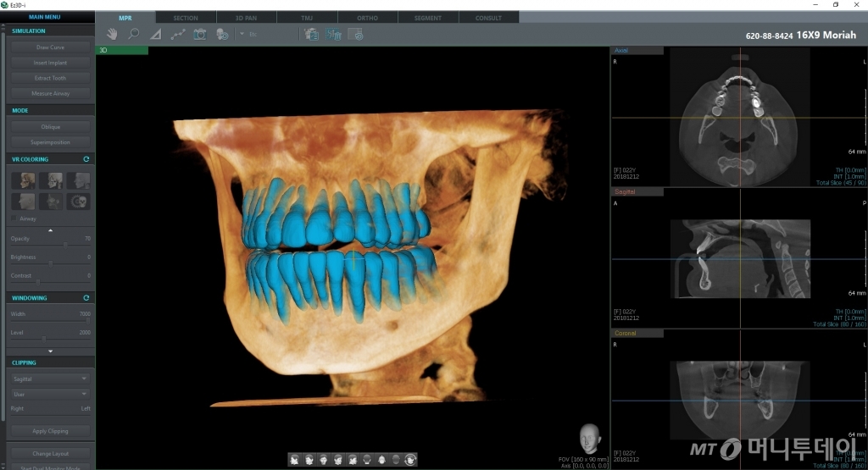Reset VR Coloring with refresh icon
The width and height of the screenshot is (868, 470).
[x=86, y=158]
